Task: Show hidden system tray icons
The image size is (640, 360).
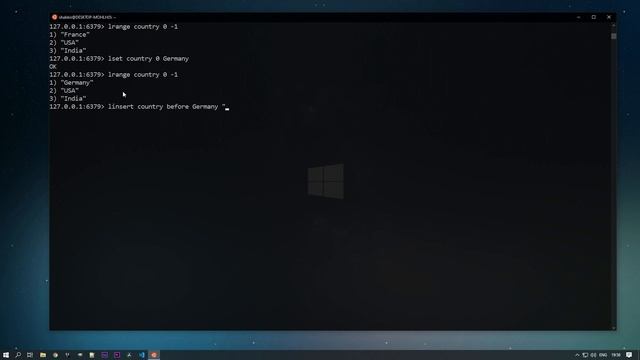Action: [x=577, y=355]
